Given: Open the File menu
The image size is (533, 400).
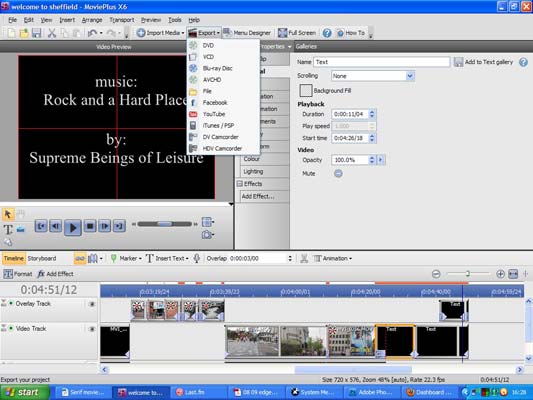Looking at the screenshot, I should (12, 20).
